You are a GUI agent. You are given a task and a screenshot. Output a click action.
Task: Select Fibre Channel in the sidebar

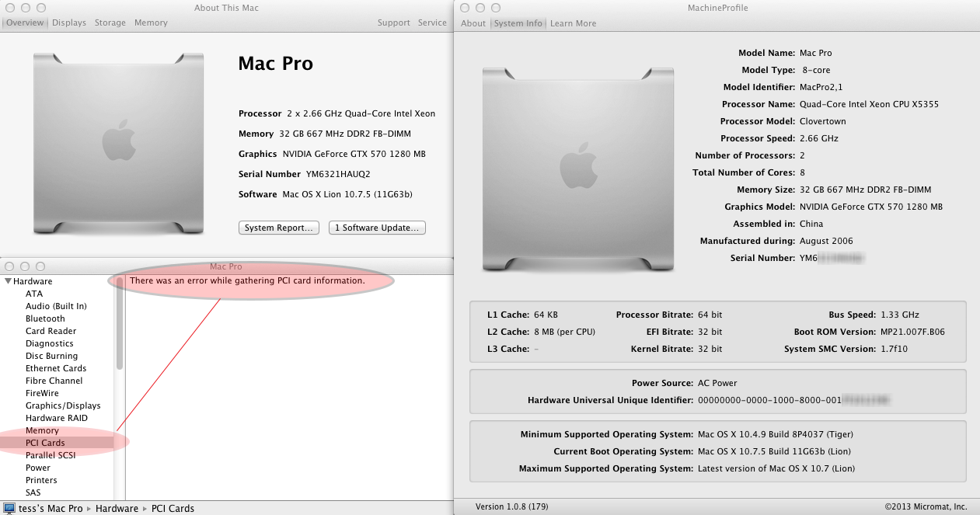54,381
